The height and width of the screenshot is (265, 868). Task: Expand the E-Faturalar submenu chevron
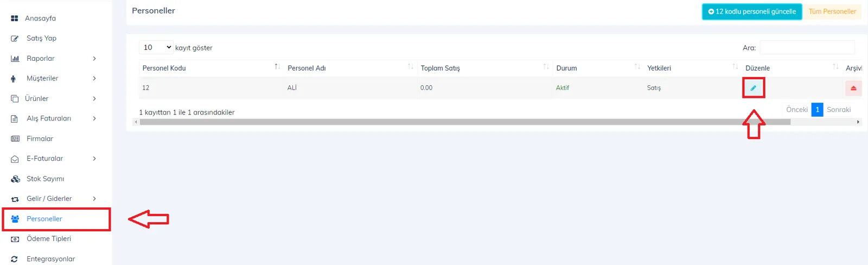click(x=94, y=159)
